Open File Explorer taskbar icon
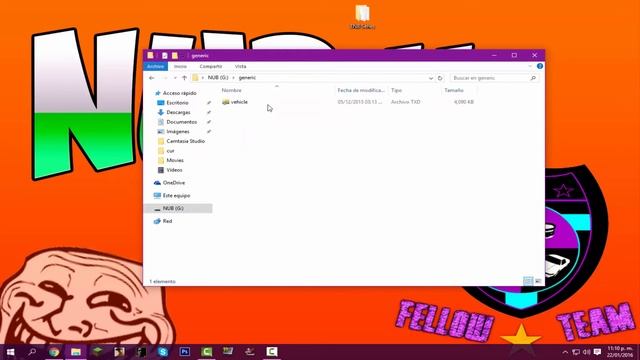The width and height of the screenshot is (640, 360). (x=76, y=352)
